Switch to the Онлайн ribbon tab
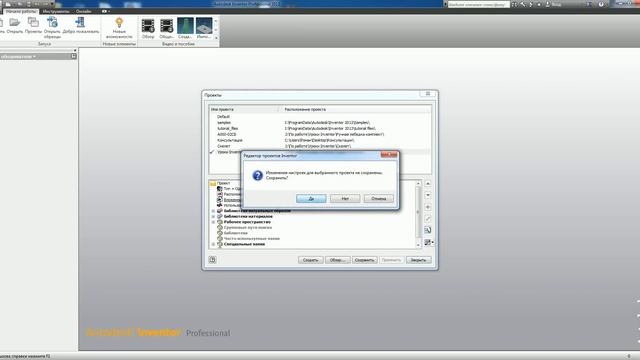Screen dimensions: 640x360 coord(83,11)
